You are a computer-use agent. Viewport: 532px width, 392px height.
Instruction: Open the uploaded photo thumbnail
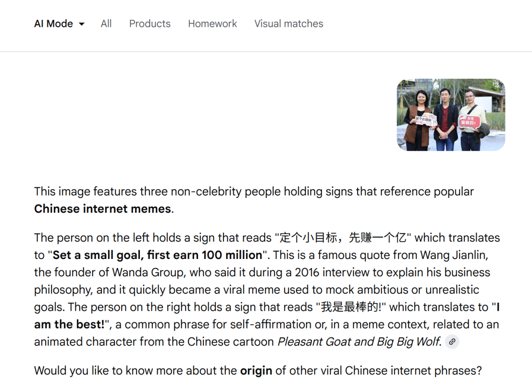pyautogui.click(x=451, y=115)
